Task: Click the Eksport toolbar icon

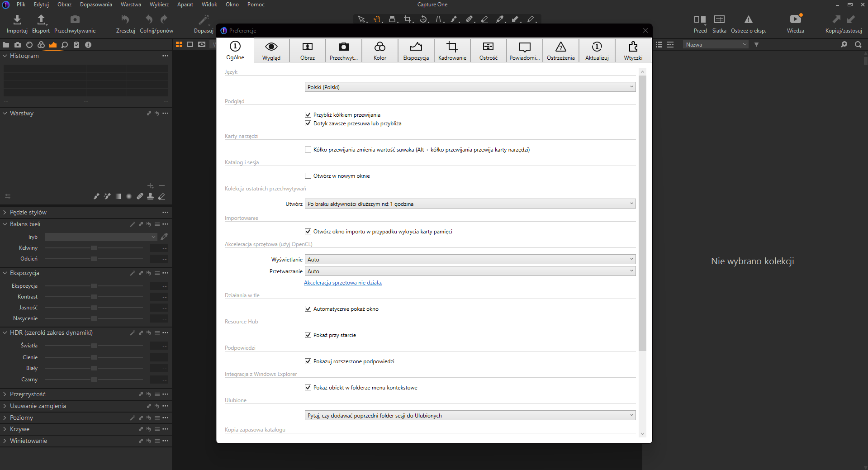Action: (41, 19)
